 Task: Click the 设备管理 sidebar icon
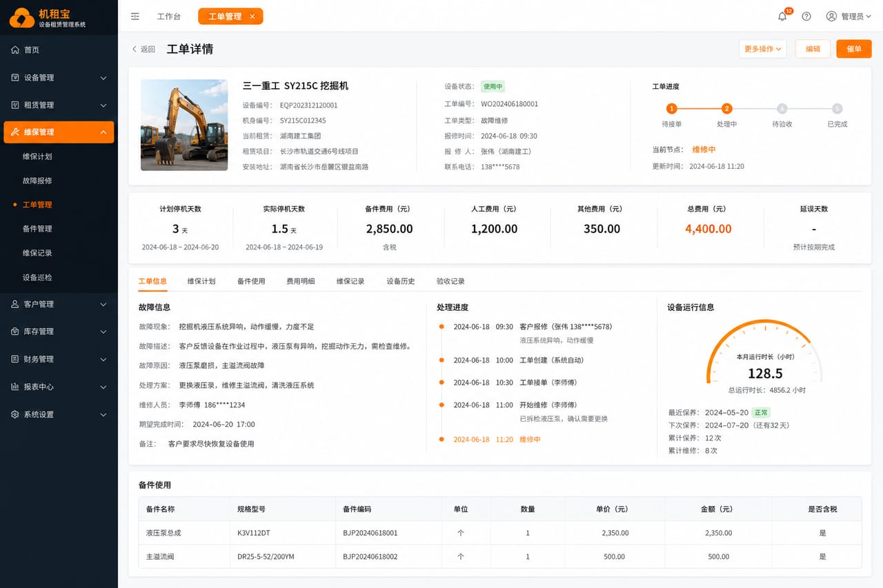15,77
